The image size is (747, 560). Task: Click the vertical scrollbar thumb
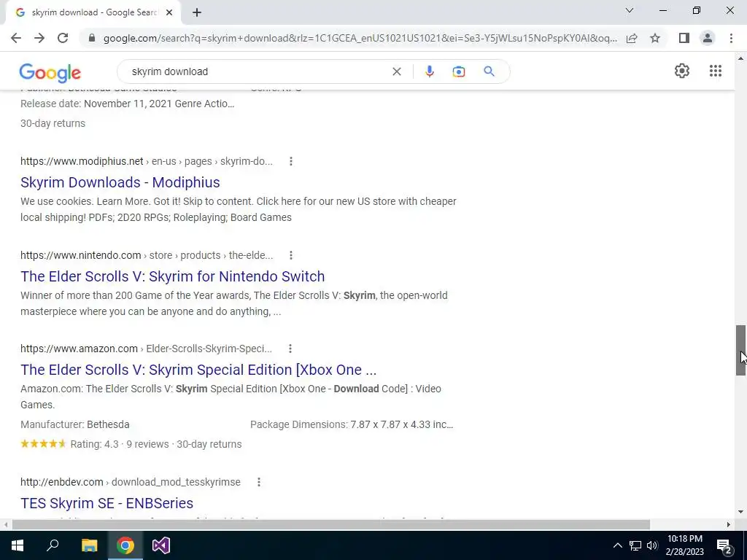740,351
